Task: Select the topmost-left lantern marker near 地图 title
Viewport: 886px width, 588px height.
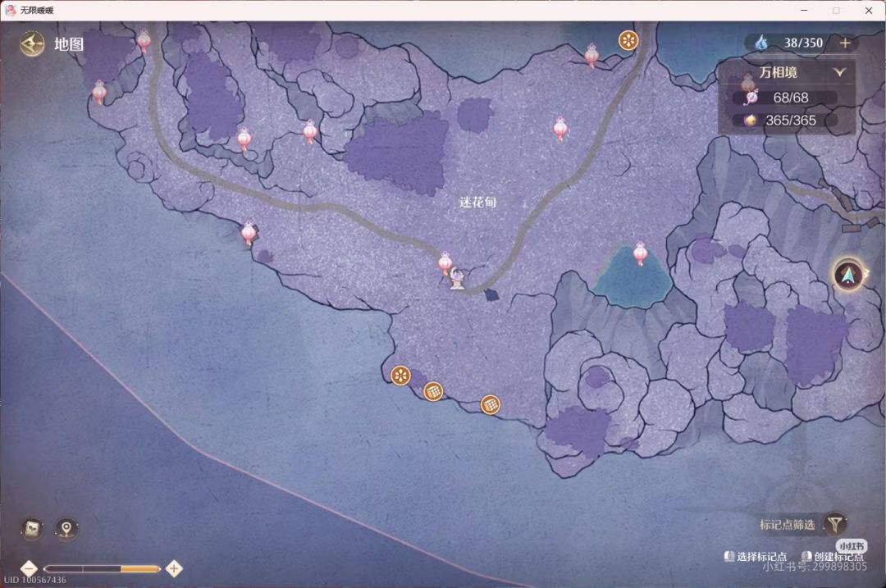Action: coord(144,40)
